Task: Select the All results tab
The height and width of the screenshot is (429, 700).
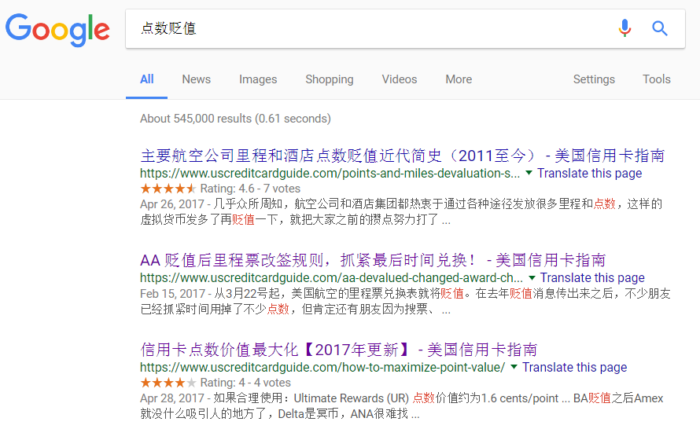Action: (x=146, y=79)
